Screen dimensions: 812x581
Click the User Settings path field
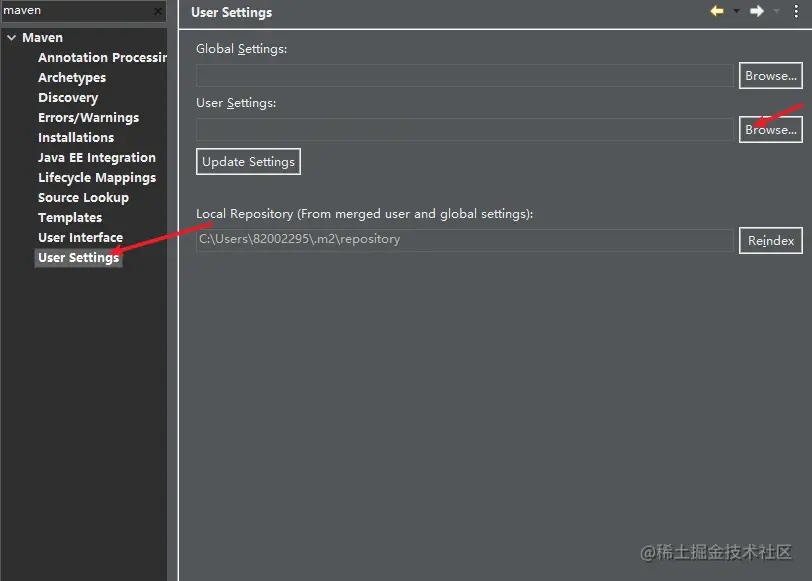[x=465, y=129]
